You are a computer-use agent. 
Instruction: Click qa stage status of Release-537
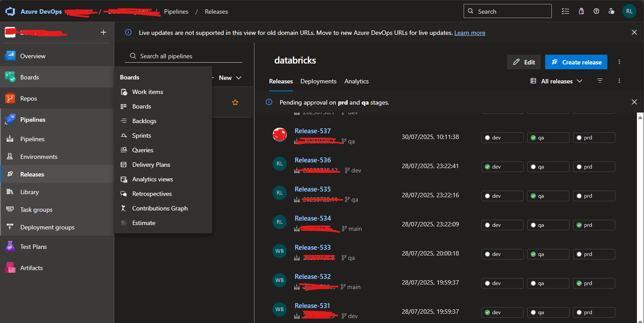(x=548, y=138)
